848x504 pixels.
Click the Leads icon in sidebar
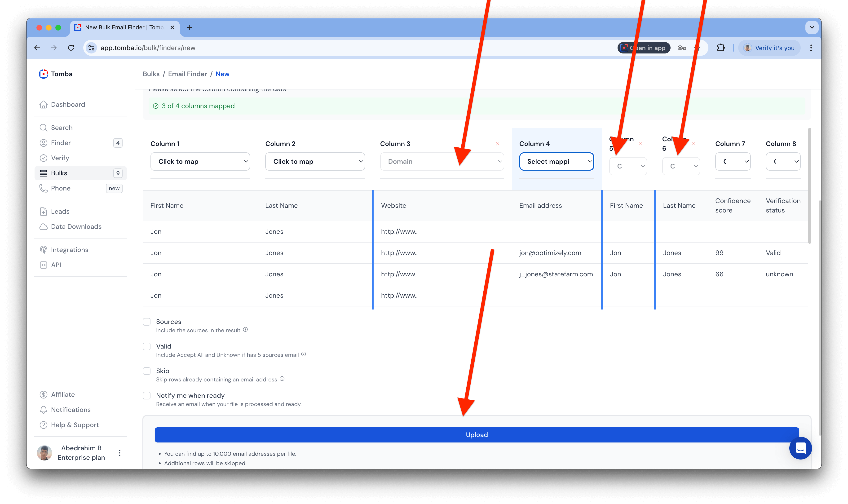click(44, 212)
